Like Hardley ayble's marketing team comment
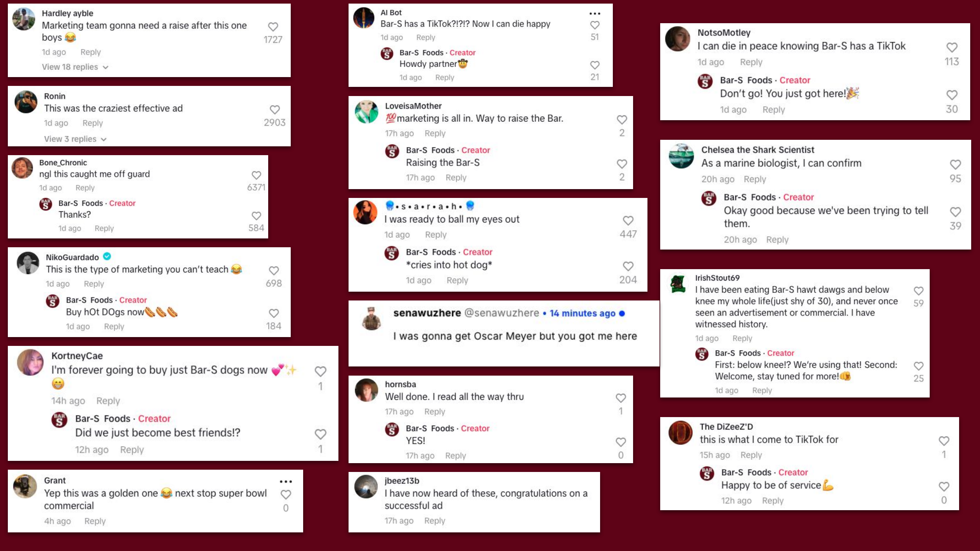Viewport: 980px width, 551px height. click(x=273, y=27)
